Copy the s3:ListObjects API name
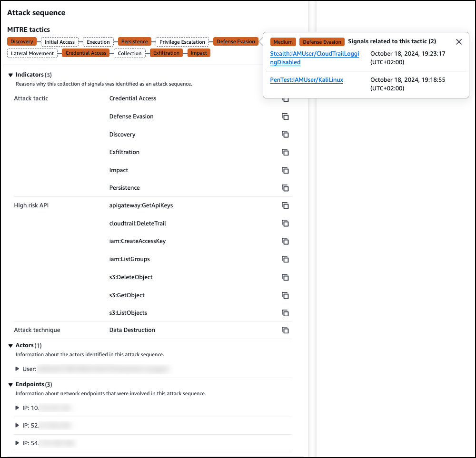Screen dimensions: 476x458 point(285,313)
